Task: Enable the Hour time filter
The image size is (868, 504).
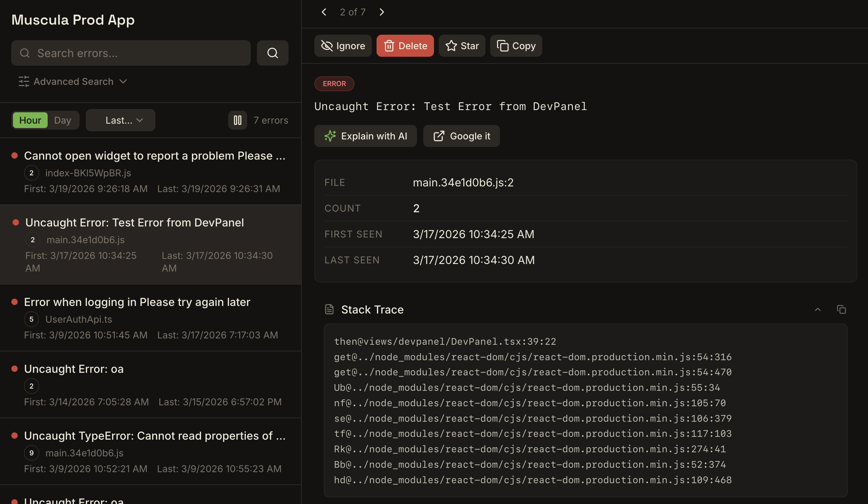Action: pos(30,120)
